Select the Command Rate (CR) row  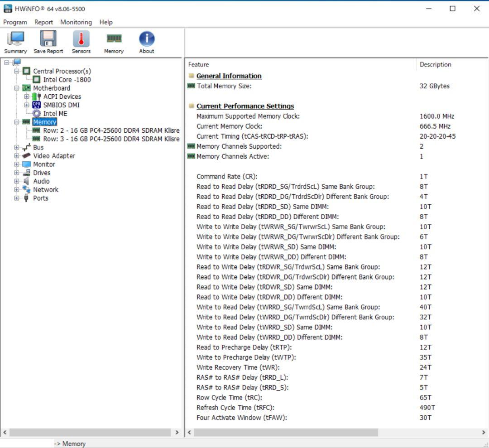tap(337, 177)
